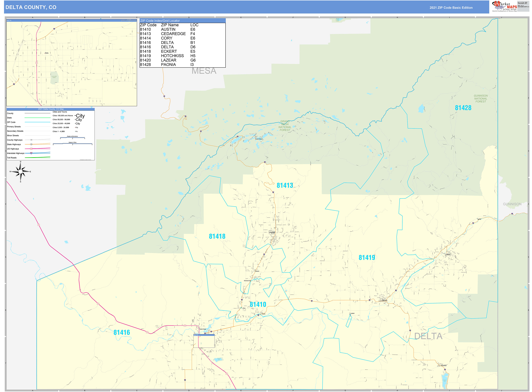Select the DELTA inset box on main map
Viewport: 532px width, 392px height.
(204, 341)
